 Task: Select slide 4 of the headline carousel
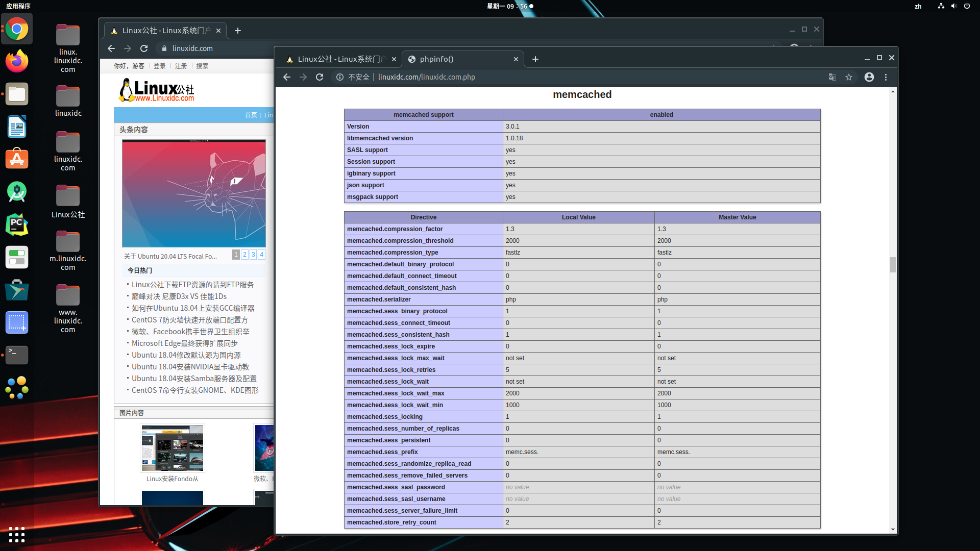pos(261,254)
